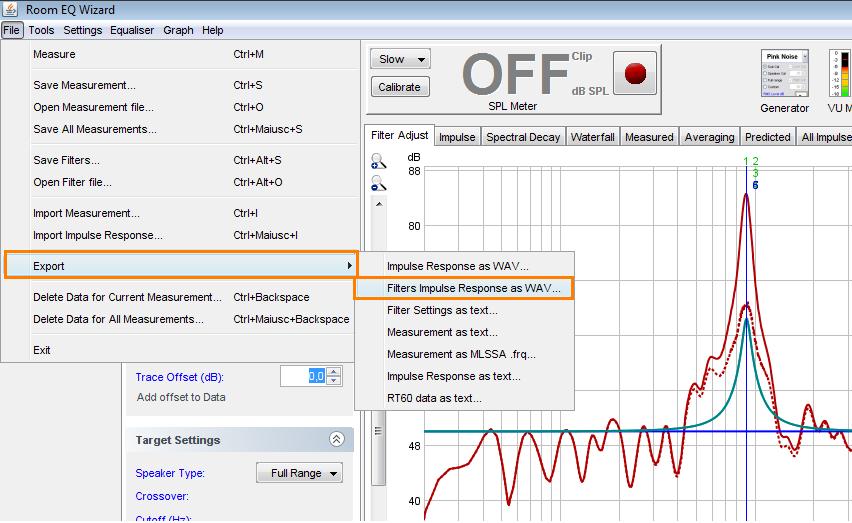Click the Trace Offset (dB) label
852x523 pixels.
click(x=179, y=377)
